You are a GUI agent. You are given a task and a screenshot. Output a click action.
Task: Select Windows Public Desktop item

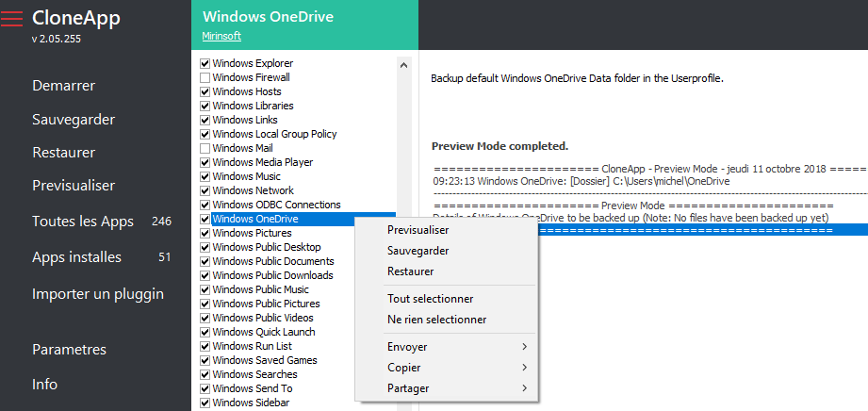267,247
